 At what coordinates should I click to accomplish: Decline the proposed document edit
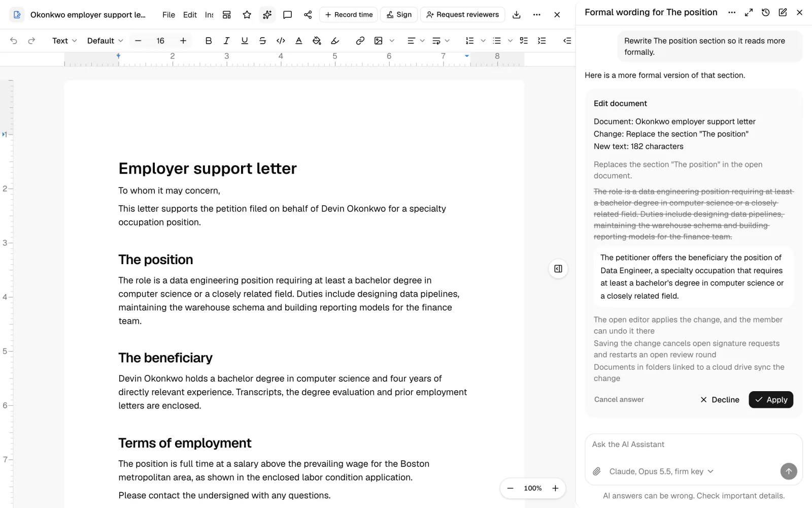tap(720, 400)
